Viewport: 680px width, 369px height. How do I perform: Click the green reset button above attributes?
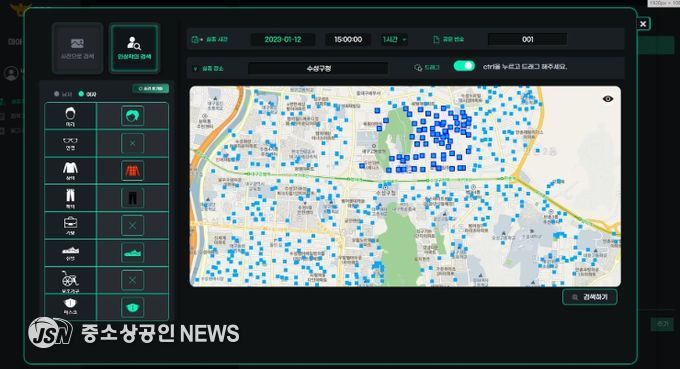[150, 88]
